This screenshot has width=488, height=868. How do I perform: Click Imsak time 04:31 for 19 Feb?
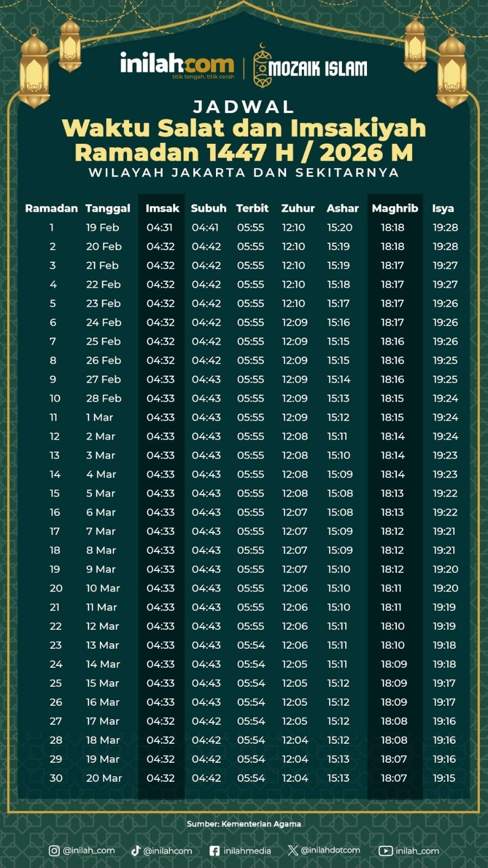pyautogui.click(x=160, y=227)
